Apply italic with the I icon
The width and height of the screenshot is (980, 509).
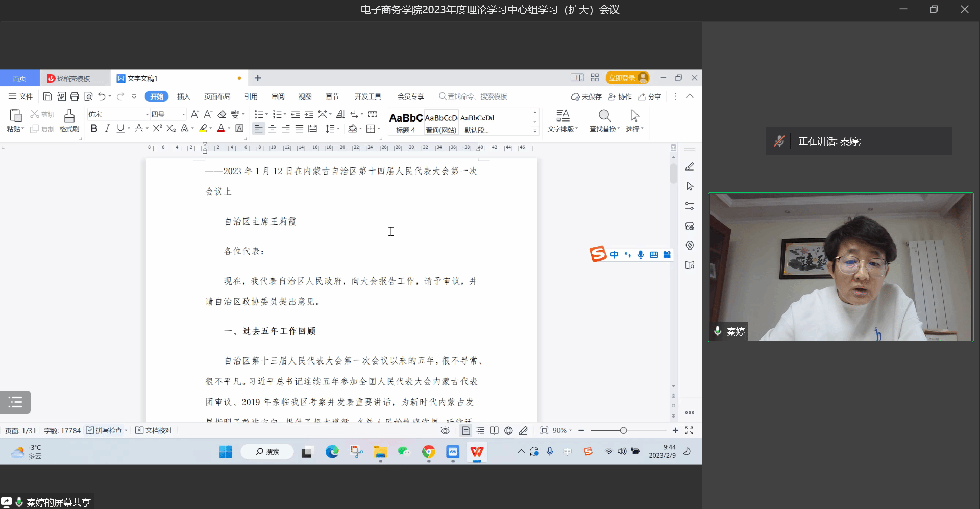click(107, 129)
